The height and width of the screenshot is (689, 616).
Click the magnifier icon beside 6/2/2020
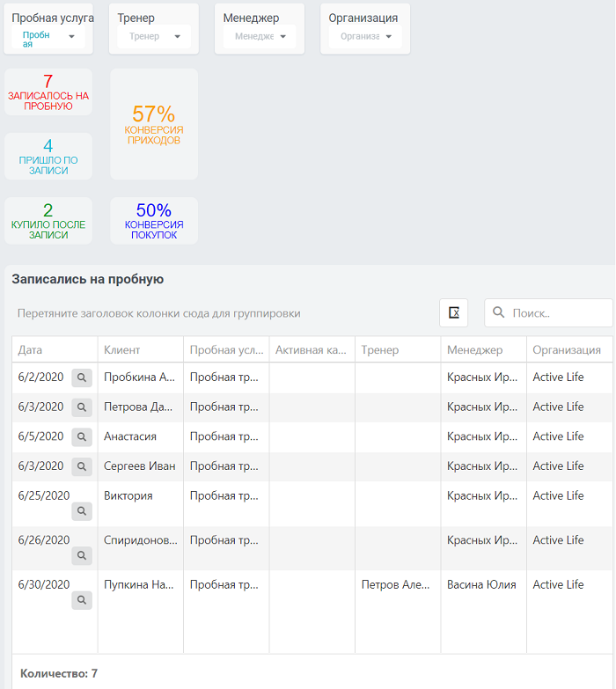coord(82,377)
